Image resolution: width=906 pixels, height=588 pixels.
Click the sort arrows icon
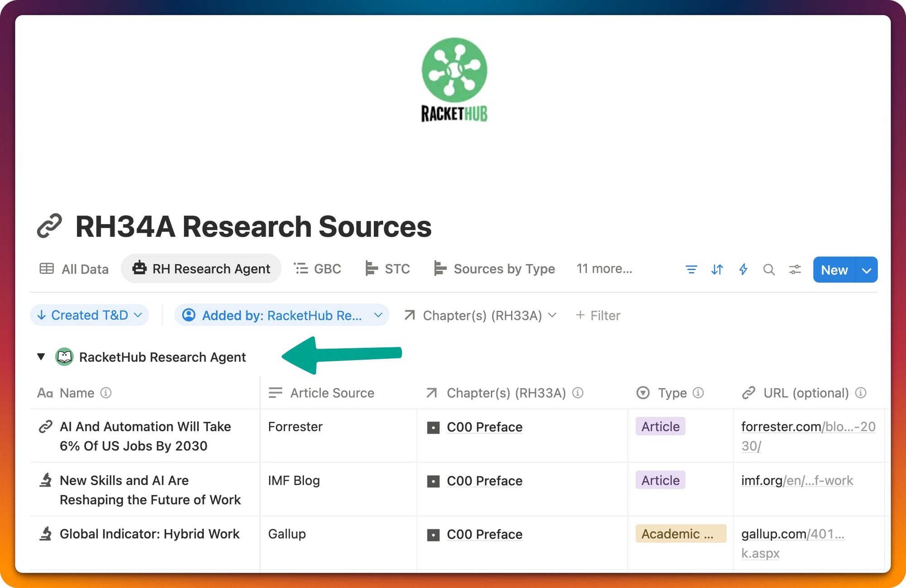717,270
